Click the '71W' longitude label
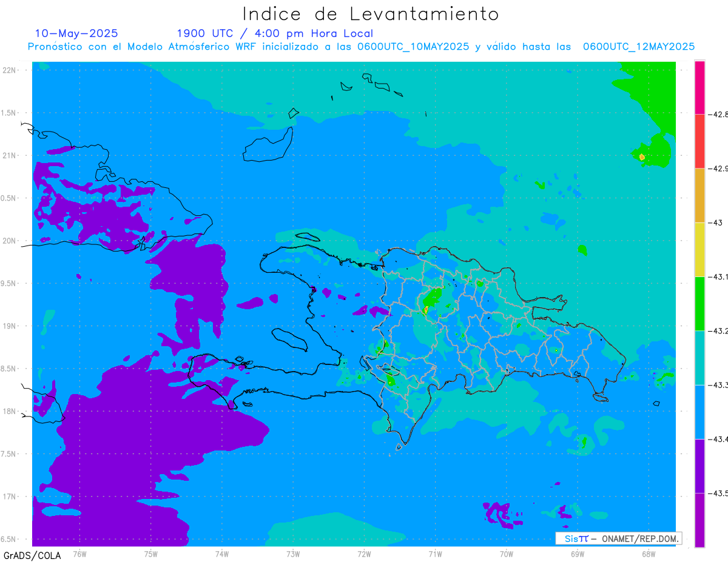Image resolution: width=728 pixels, height=562 pixels. pos(435,554)
